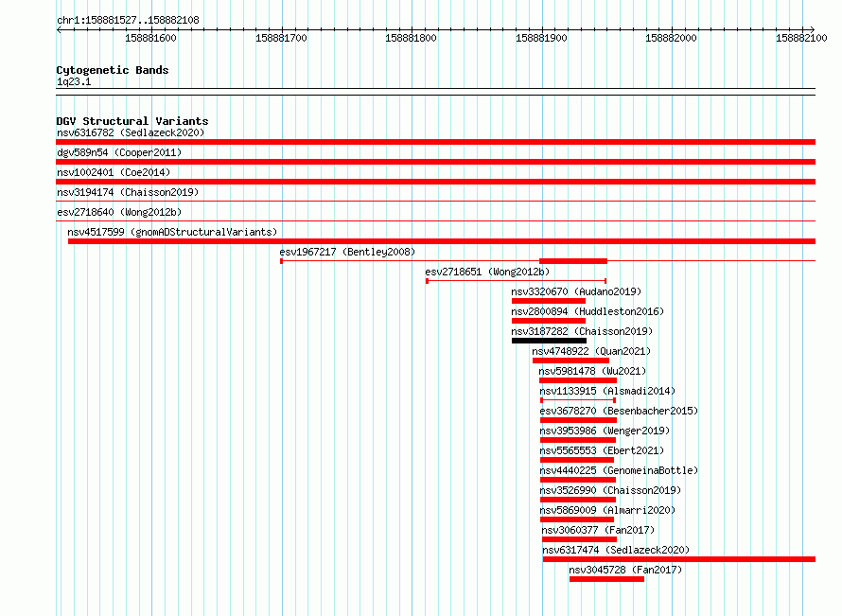Click ruler position 158882100
Image resolution: width=842 pixels, height=616 pixels.
click(x=801, y=38)
